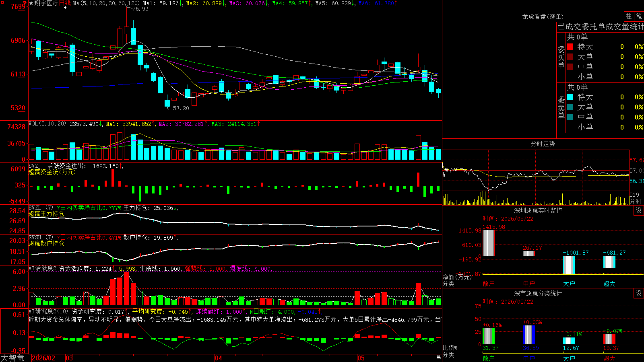Click the red 特大 swatch under 委买单
644x362 pixels.
coord(570,47)
